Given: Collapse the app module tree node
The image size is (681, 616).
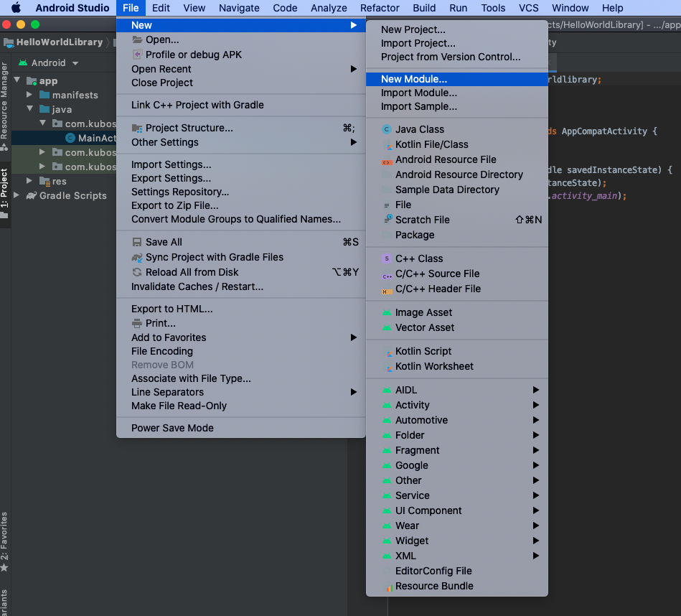Looking at the screenshot, I should [x=17, y=80].
